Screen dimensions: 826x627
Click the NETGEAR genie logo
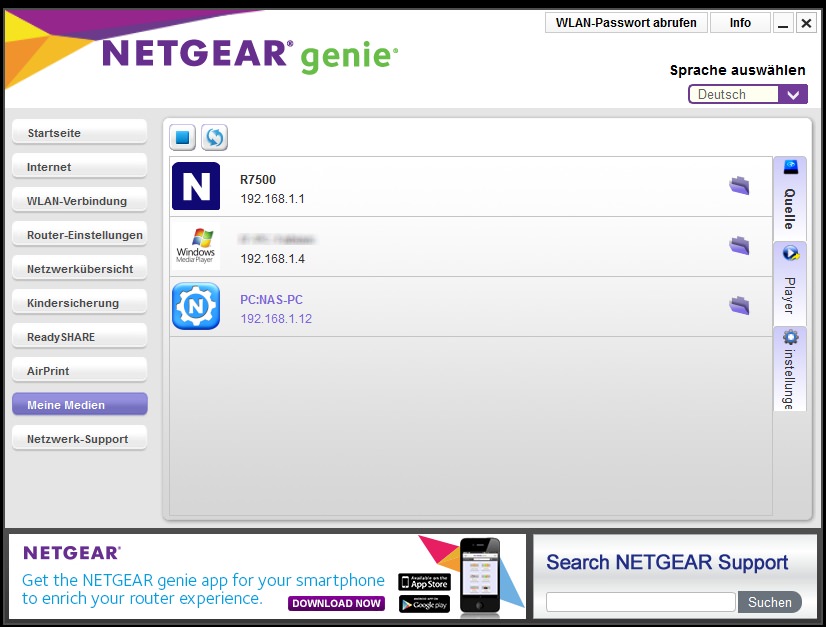[250, 55]
